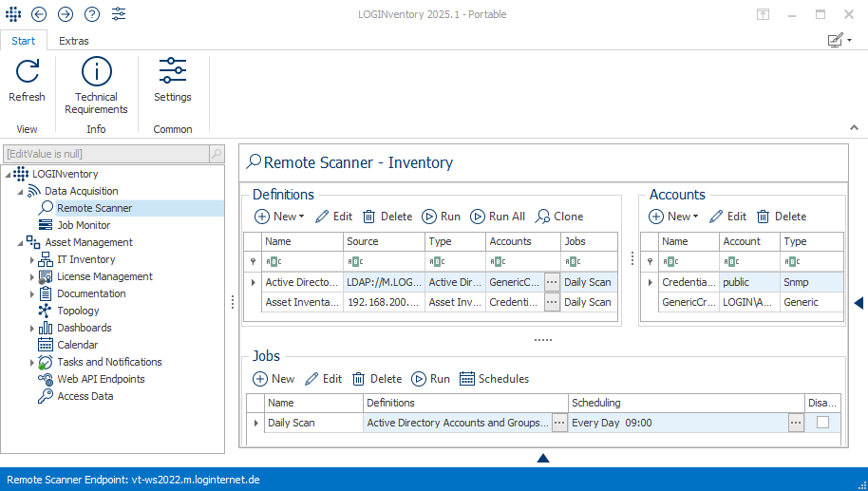
Task: Open ellipsis in Daily Scan Definitions cell
Action: click(x=559, y=423)
